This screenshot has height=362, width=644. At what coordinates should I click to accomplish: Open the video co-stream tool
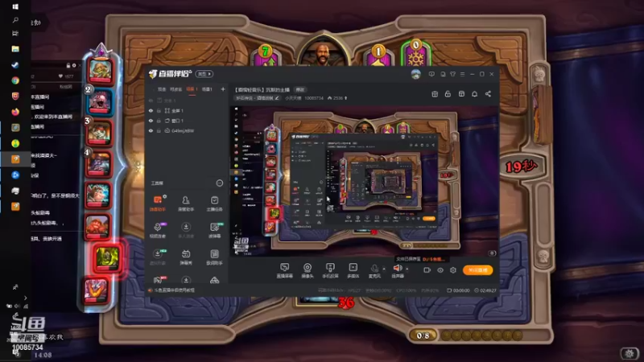(x=157, y=230)
